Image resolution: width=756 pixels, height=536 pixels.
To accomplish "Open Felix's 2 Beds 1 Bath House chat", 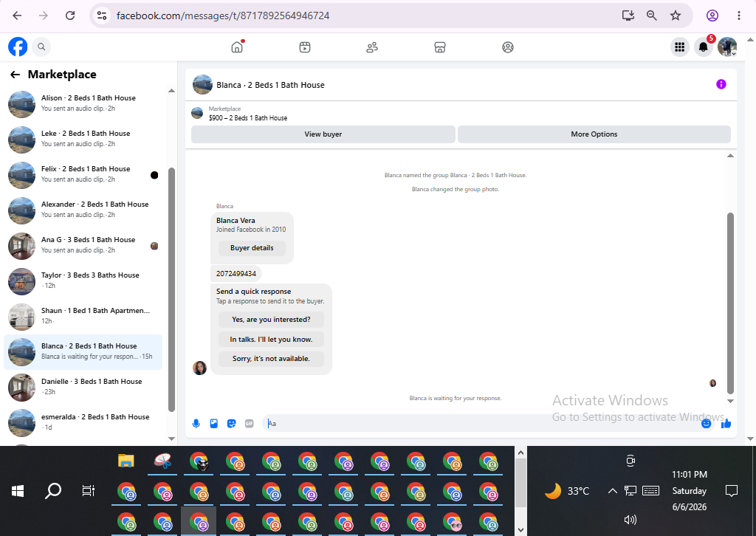I will pos(83,174).
